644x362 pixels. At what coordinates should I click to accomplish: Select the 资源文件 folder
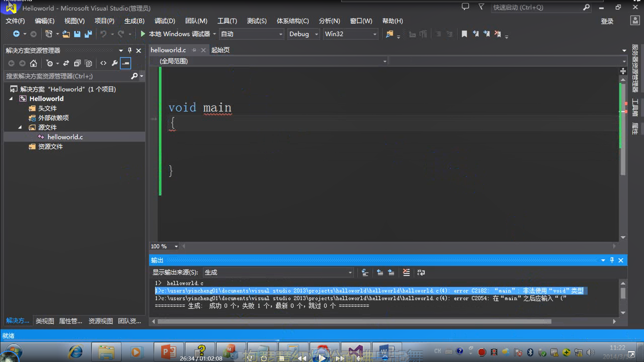pyautogui.click(x=50, y=146)
